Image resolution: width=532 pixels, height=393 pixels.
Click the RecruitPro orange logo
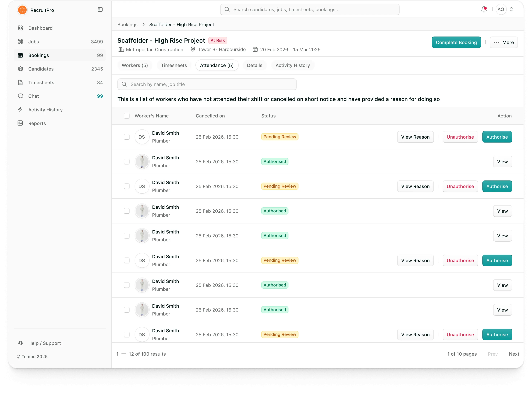[x=22, y=10]
